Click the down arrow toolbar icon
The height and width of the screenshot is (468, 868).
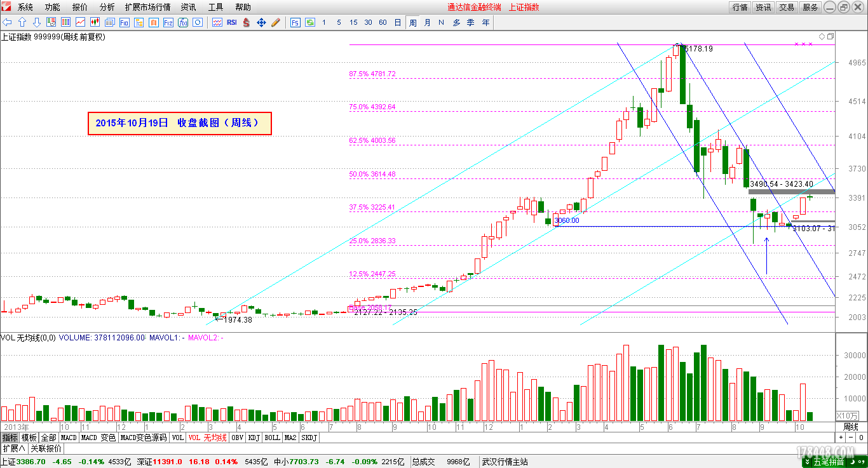pyautogui.click(x=37, y=22)
